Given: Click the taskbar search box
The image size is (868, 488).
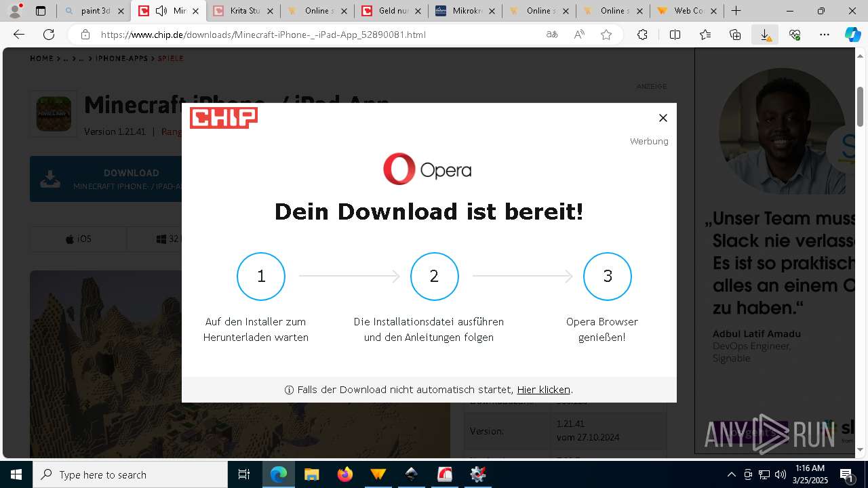Looking at the screenshot, I should [x=130, y=474].
